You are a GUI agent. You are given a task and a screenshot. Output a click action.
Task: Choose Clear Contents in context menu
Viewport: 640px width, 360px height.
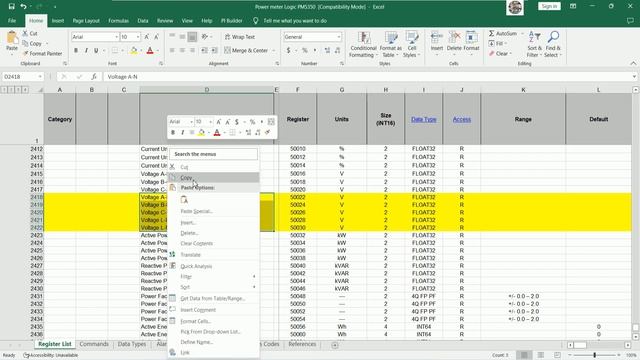pyautogui.click(x=214, y=243)
